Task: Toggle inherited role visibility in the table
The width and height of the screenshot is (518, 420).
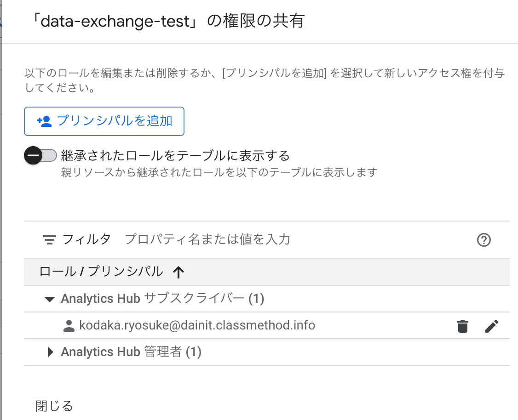Action: click(40, 155)
